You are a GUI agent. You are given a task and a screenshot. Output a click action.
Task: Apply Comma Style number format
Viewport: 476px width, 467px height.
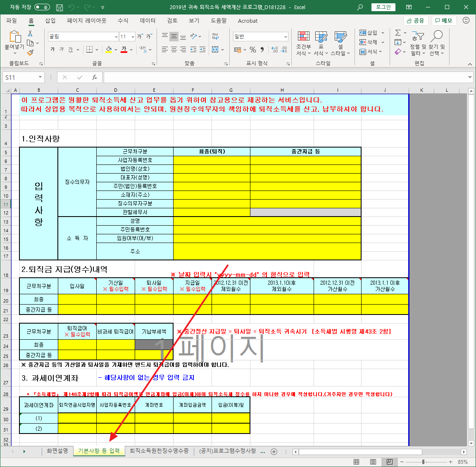pyautogui.click(x=262, y=50)
